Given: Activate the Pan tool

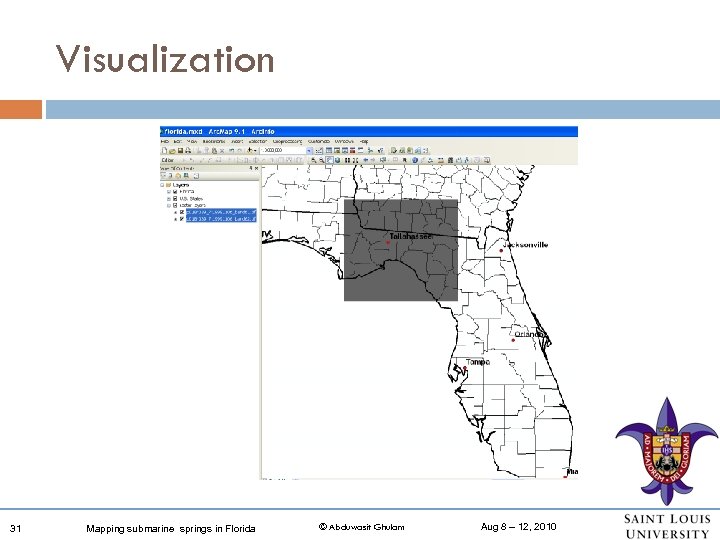Looking at the screenshot, I should click(x=330, y=160).
